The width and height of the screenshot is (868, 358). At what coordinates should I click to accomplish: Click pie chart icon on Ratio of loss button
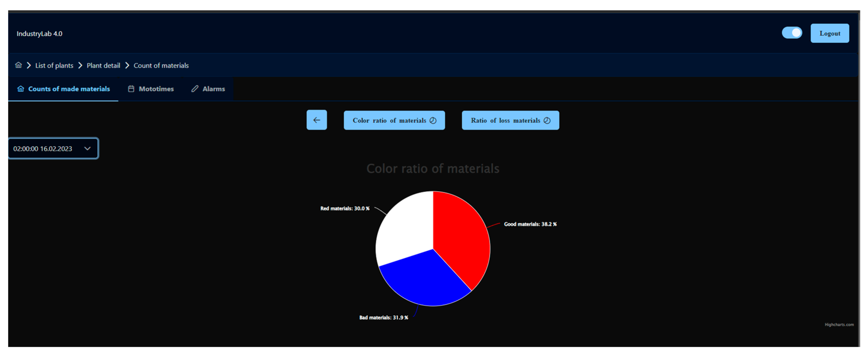(547, 121)
